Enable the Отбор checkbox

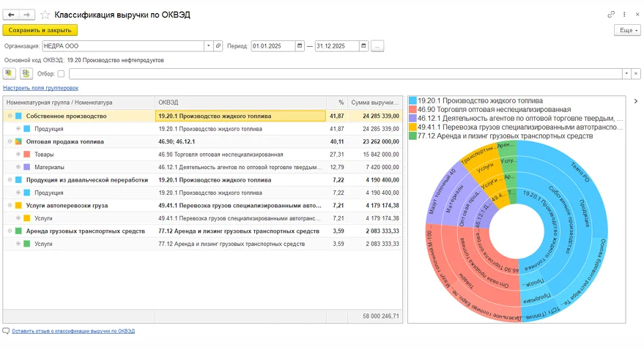point(61,73)
